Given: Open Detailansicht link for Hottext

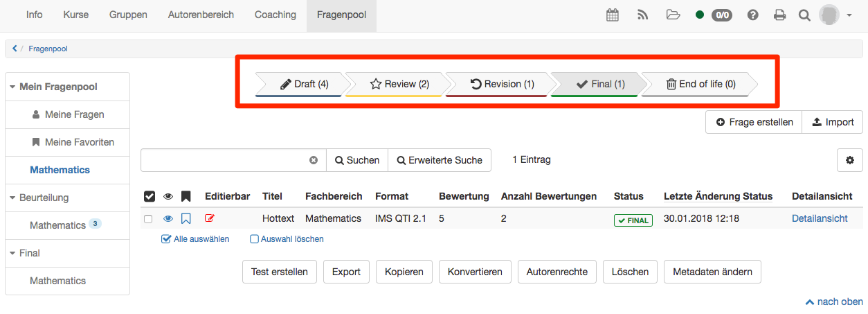Looking at the screenshot, I should (820, 218).
